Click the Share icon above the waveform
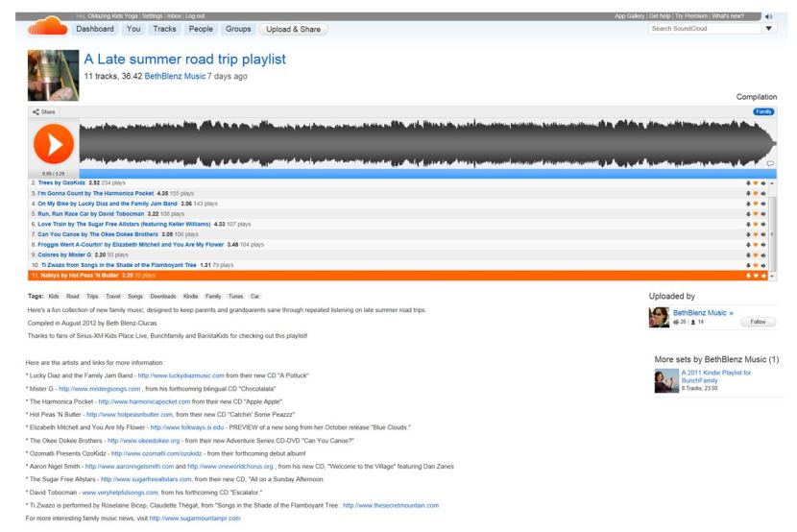The width and height of the screenshot is (797, 532). [44, 112]
